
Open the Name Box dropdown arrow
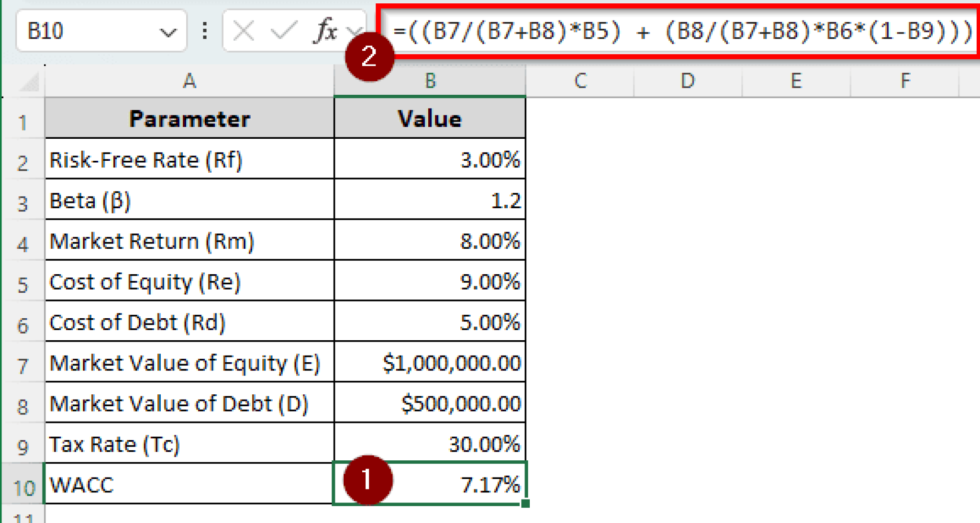[168, 30]
